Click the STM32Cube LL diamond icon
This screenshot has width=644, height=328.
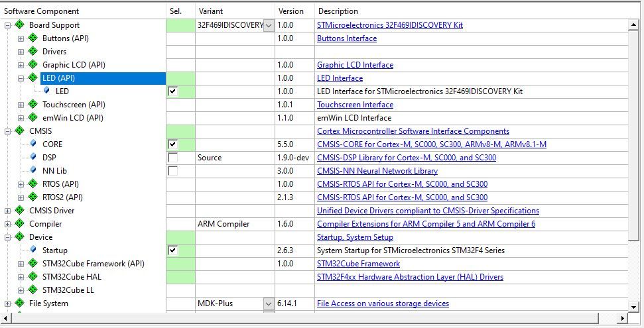pos(33,290)
